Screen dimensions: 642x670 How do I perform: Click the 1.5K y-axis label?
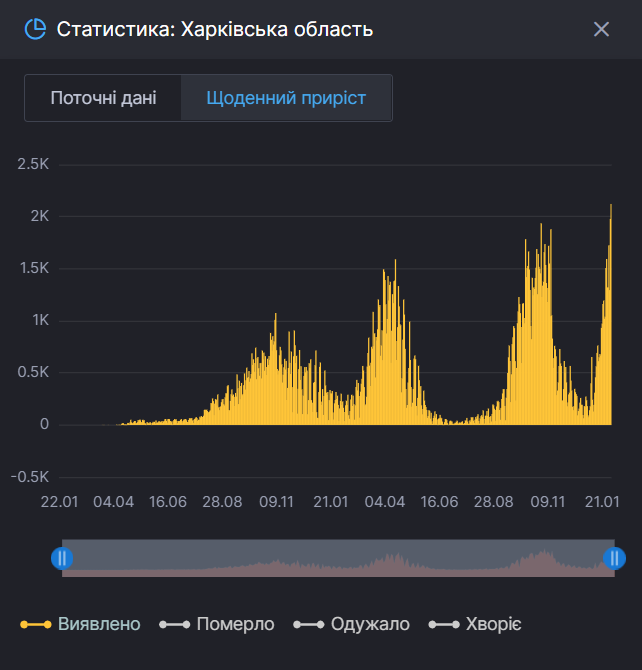[x=34, y=268]
